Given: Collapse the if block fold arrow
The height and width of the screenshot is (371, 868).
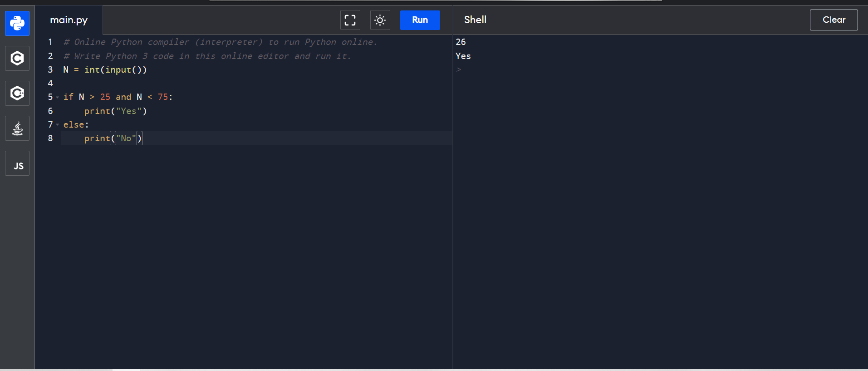Looking at the screenshot, I should [x=58, y=97].
